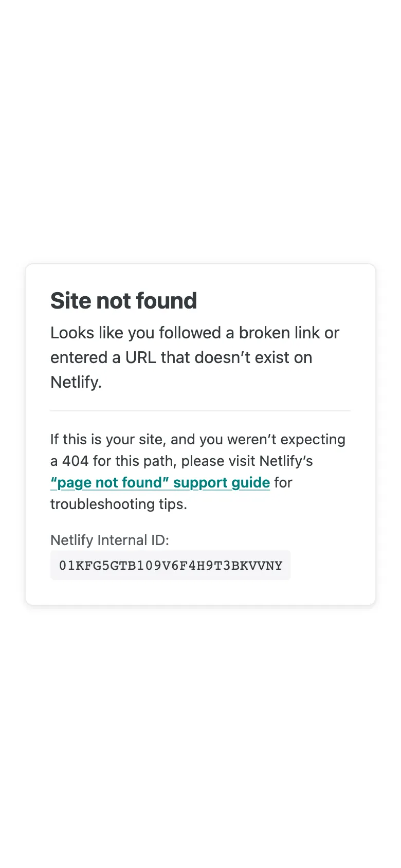Viewport: 401px width, 868px height.
Task: Click the blank area above the error card
Action: [200, 129]
